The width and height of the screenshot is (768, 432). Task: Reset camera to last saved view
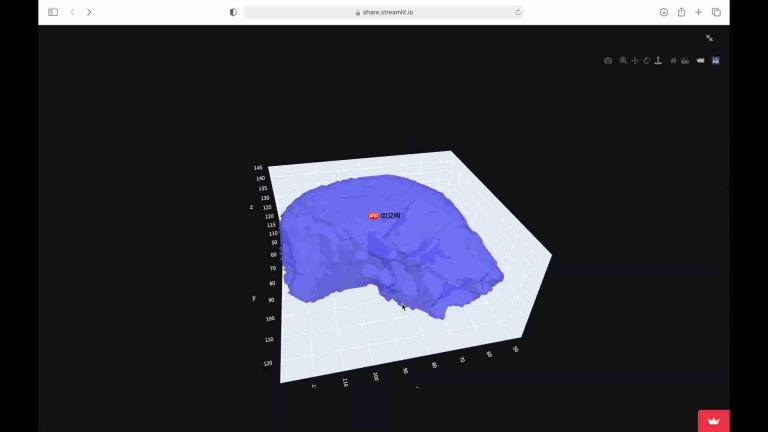[685, 61]
